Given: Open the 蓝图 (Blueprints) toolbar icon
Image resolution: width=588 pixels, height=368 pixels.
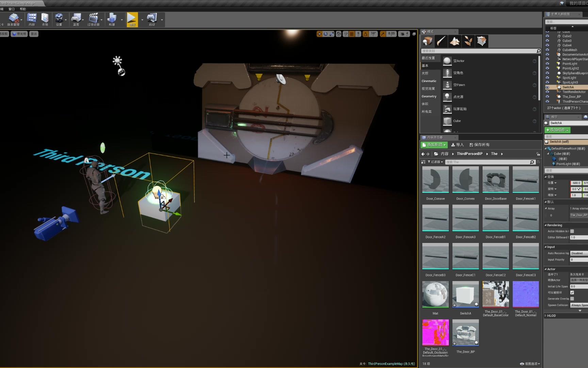Looking at the screenshot, I should [x=76, y=19].
